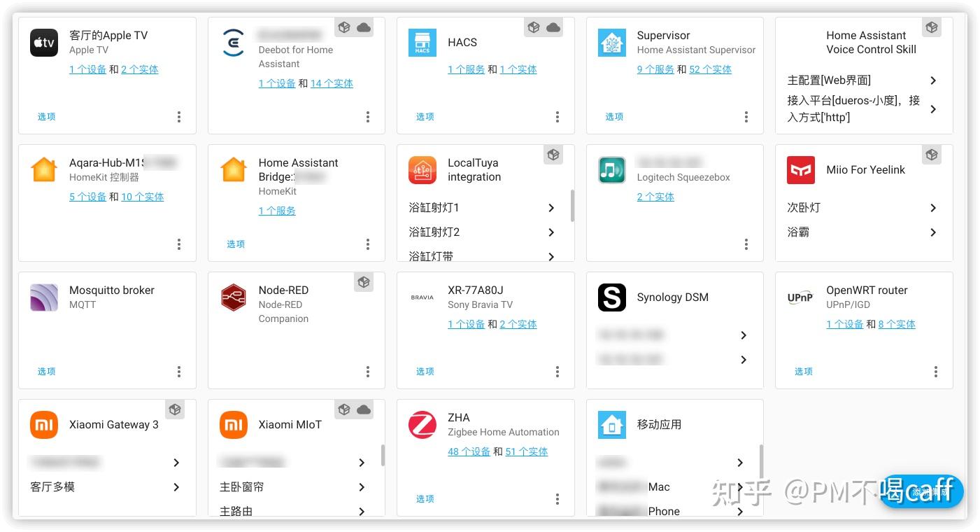Click the Supervisor integration logo
This screenshot has height=532, width=980.
coord(612,43)
